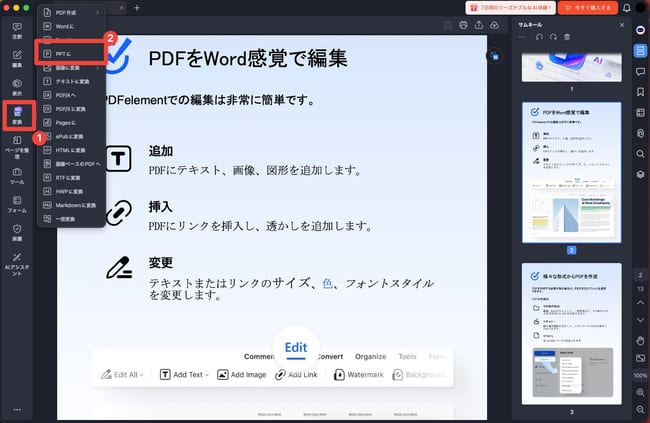
Task: Choose テキストに変換 from the menu
Action: [72, 81]
